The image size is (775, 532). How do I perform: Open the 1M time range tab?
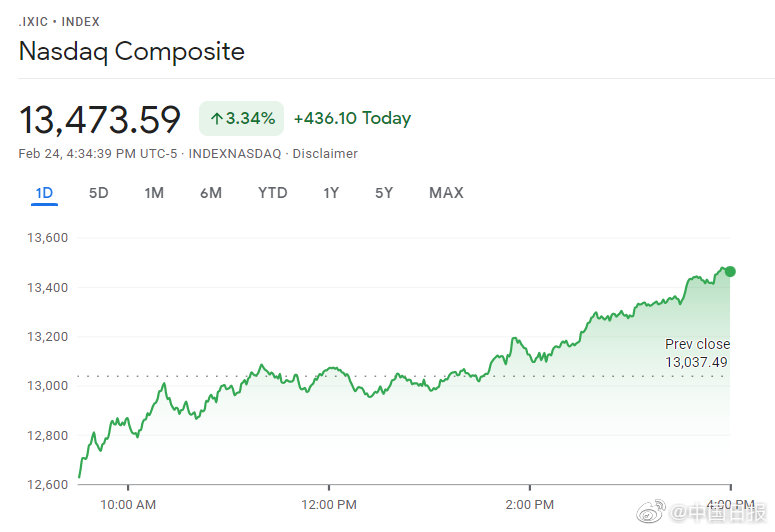154,193
